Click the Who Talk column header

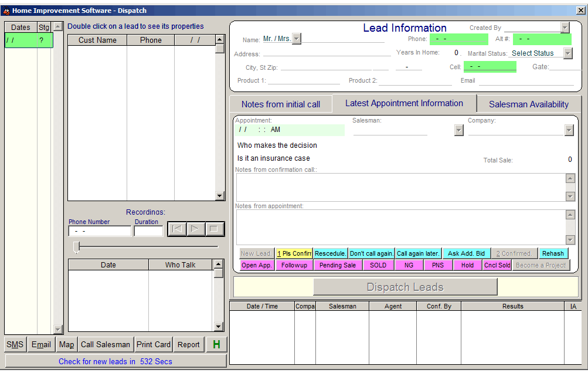[x=181, y=265]
